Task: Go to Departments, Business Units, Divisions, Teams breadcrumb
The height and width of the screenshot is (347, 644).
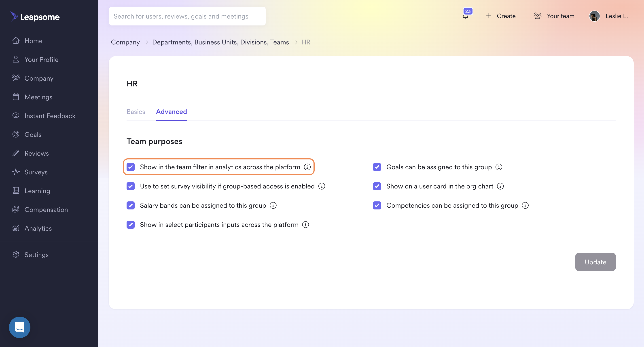Action: [x=220, y=42]
